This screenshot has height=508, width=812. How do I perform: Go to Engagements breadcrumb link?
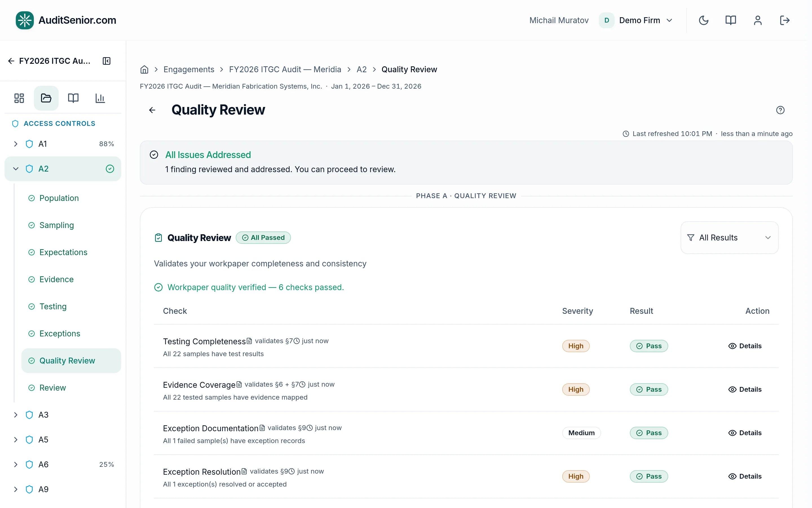click(189, 69)
